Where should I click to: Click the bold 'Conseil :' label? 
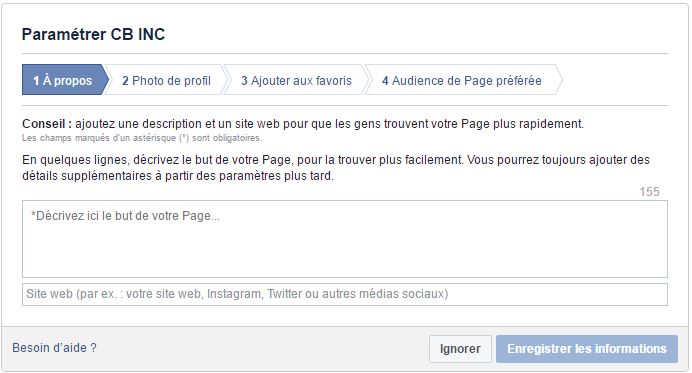pyautogui.click(x=47, y=124)
